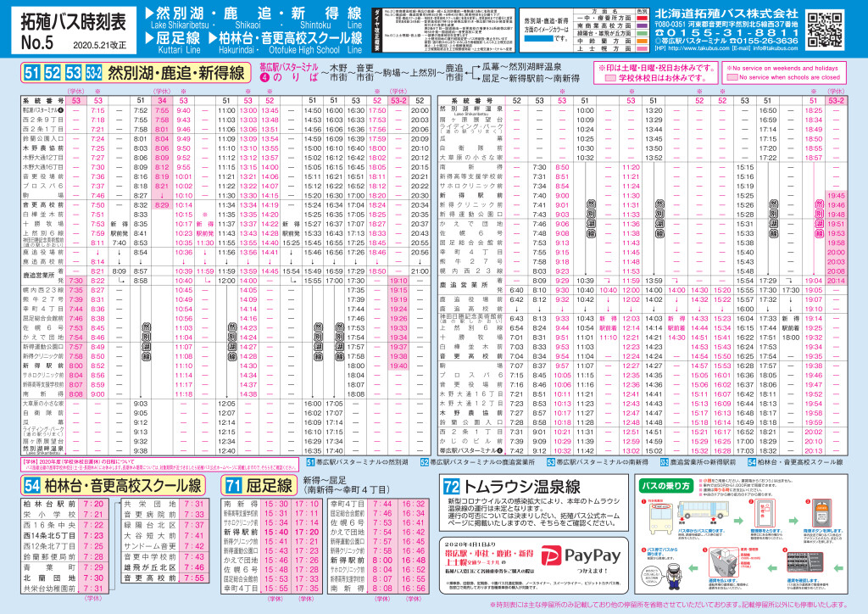
Task: Click the red PayPay logo icon
Action: tap(551, 555)
